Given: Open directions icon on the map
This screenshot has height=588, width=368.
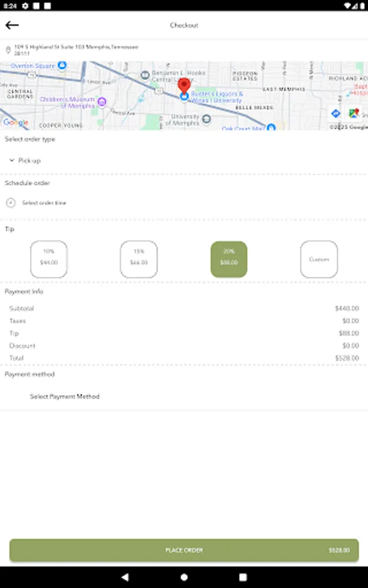Looking at the screenshot, I should 335,113.
